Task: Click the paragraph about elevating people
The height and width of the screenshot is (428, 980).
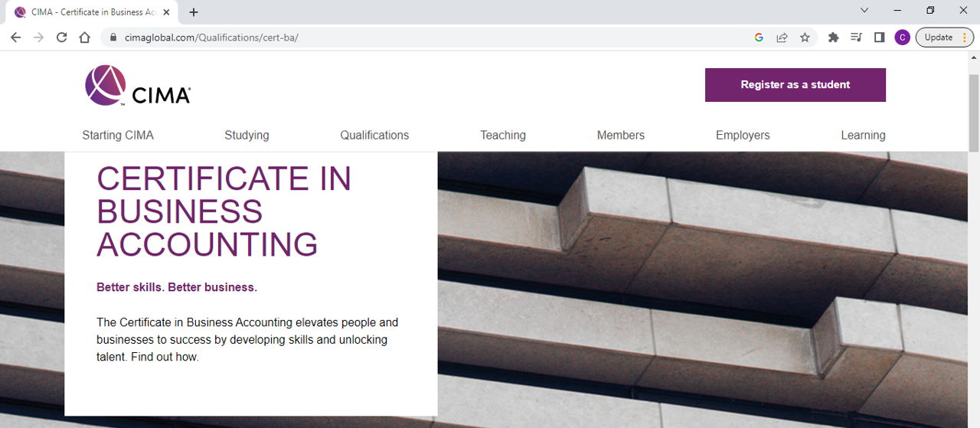Action: tap(247, 340)
